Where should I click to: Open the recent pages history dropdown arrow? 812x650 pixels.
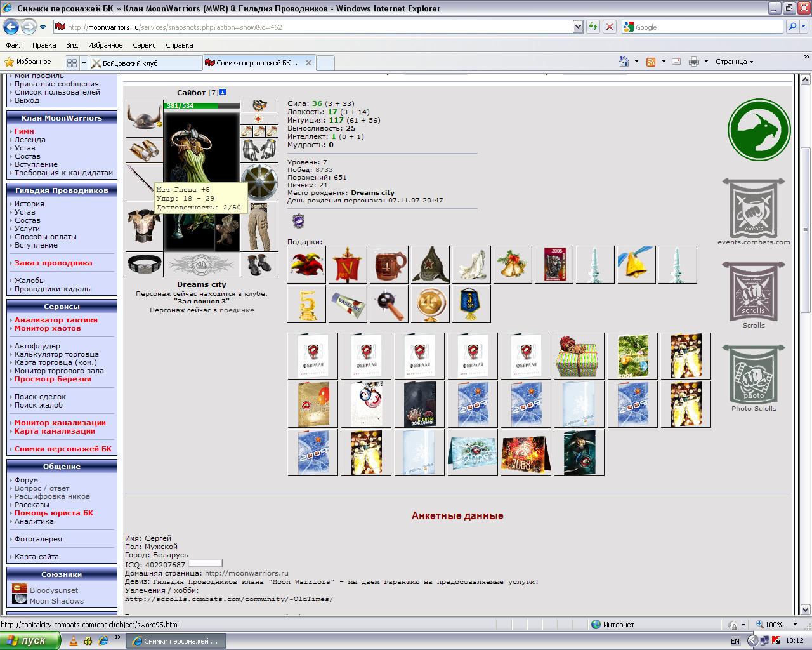click(43, 27)
